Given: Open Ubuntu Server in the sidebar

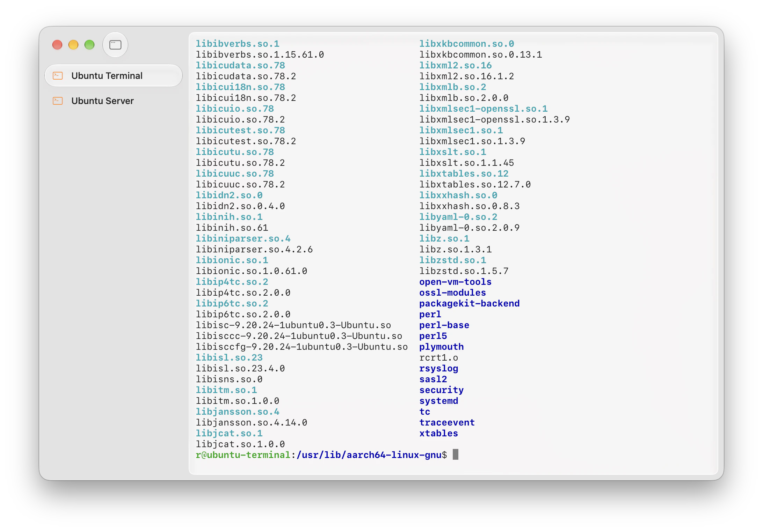Looking at the screenshot, I should point(114,101).
